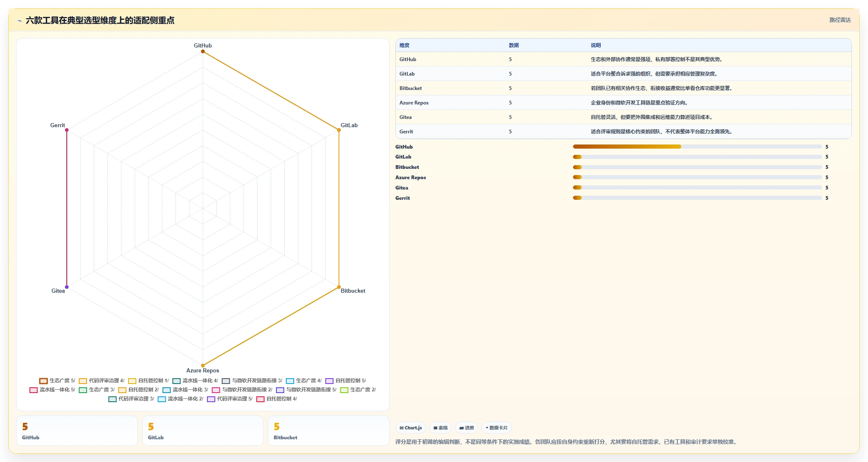The width and height of the screenshot is (868, 462).
Task: Click the red swatch for 自托管控制 4/
Action: pyautogui.click(x=260, y=399)
